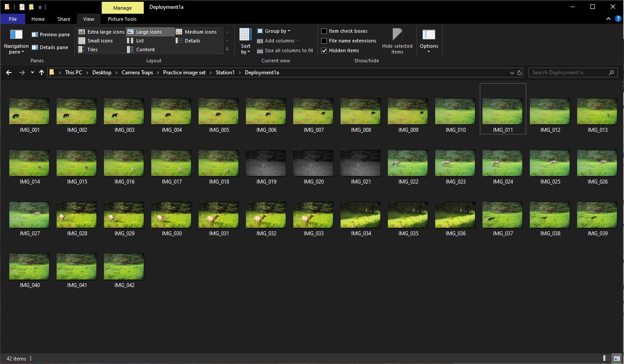
Task: Select the Small icons view
Action: pos(100,41)
